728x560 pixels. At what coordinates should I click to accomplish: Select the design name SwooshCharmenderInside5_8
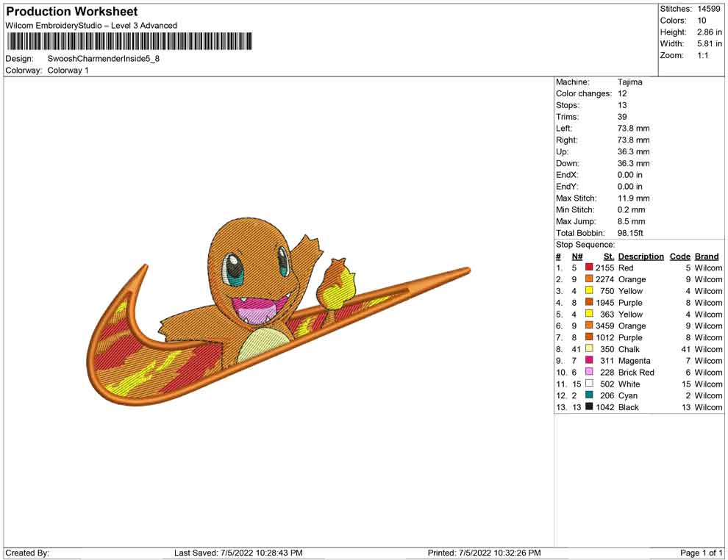tap(104, 59)
